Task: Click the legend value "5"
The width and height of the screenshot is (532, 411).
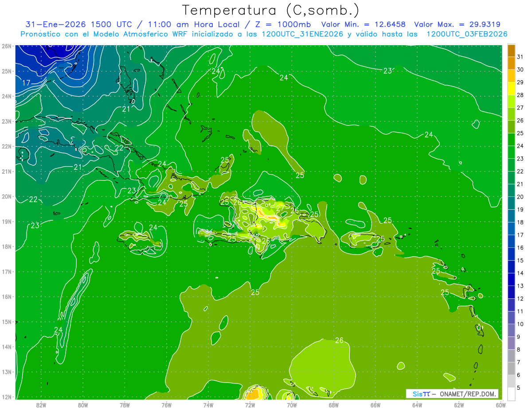Action: 519,388
